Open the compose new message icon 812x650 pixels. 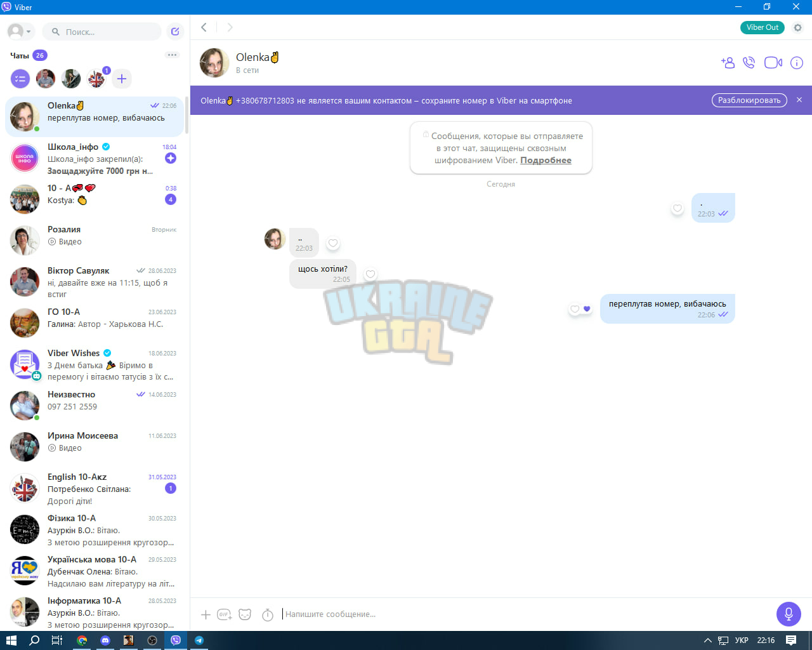click(x=175, y=31)
